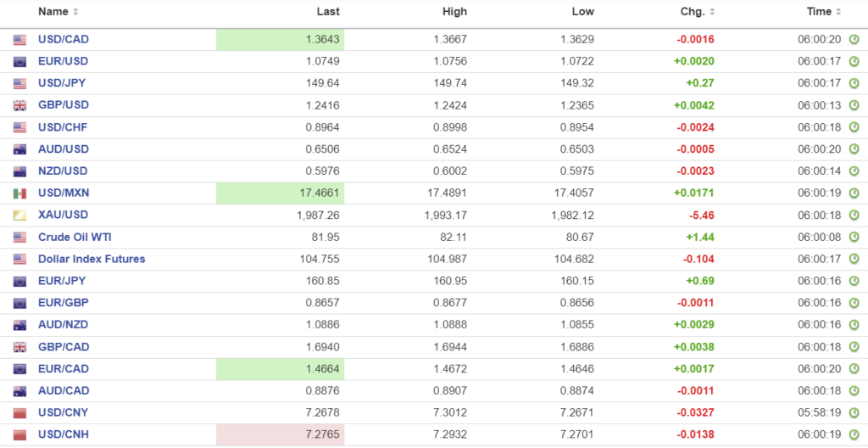
Task: Open the USD/JPY pair link
Action: coord(62,83)
